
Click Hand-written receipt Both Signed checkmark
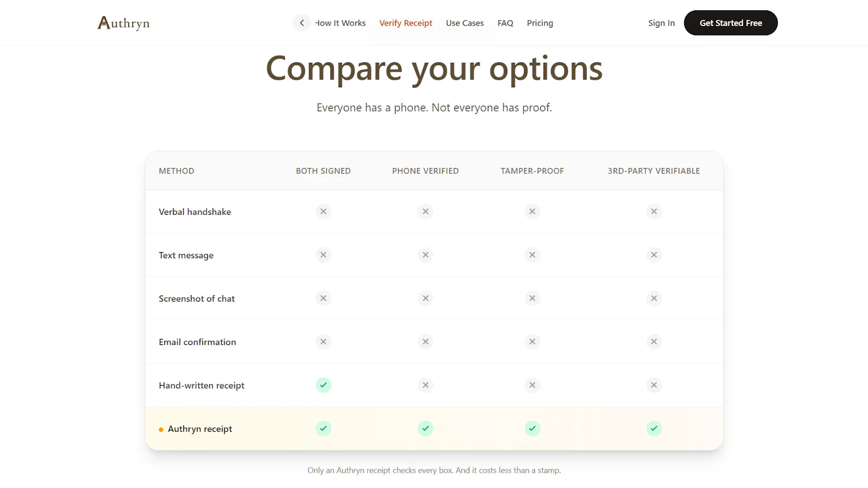[x=323, y=385]
